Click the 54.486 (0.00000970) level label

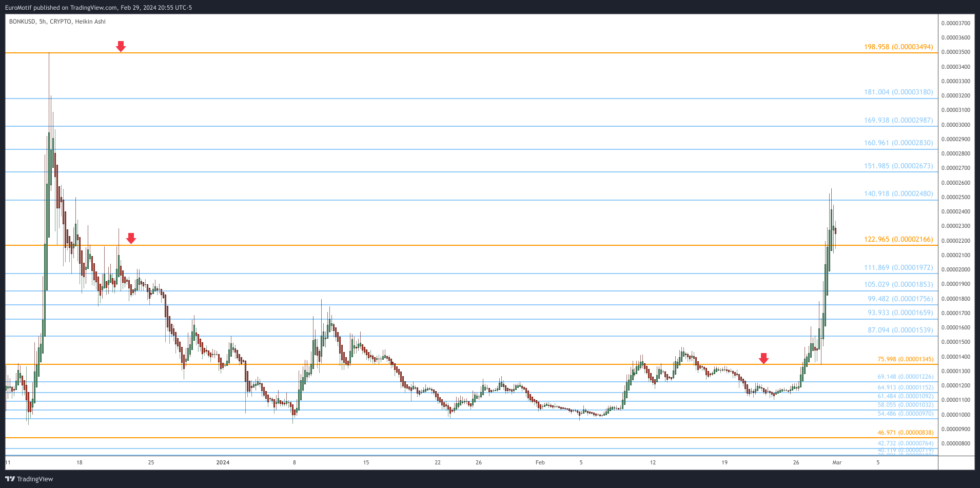906,414
